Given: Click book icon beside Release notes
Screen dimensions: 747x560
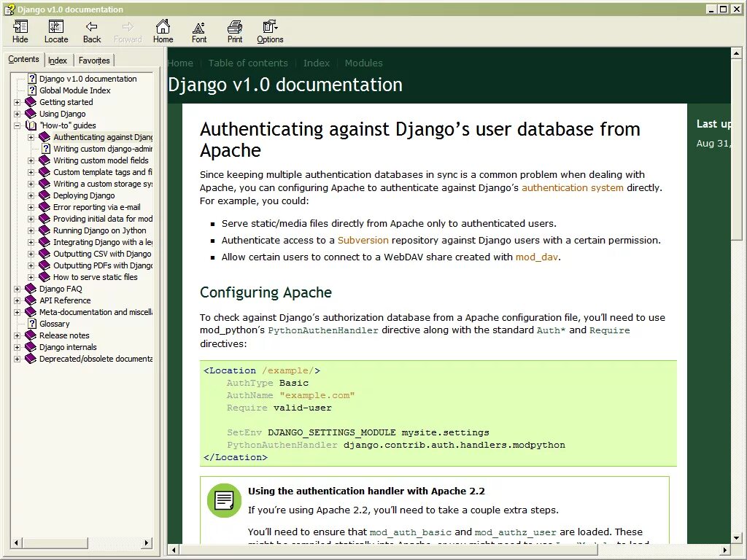Looking at the screenshot, I should tap(31, 335).
